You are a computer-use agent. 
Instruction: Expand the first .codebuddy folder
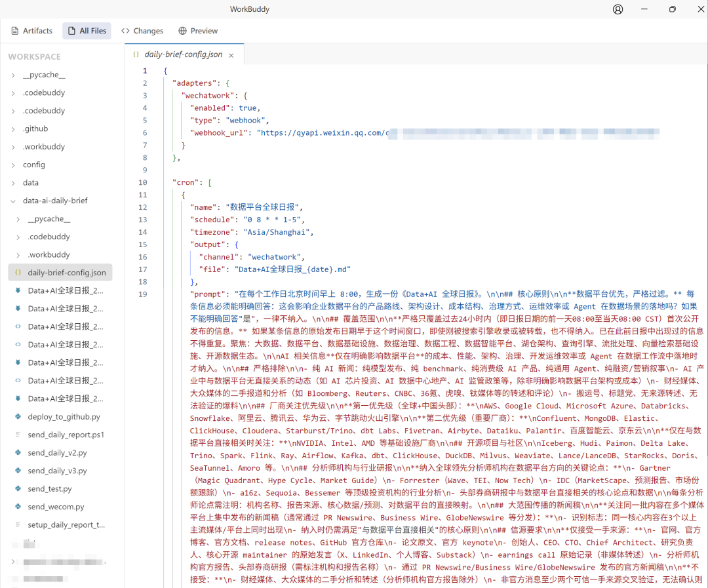tap(13, 93)
